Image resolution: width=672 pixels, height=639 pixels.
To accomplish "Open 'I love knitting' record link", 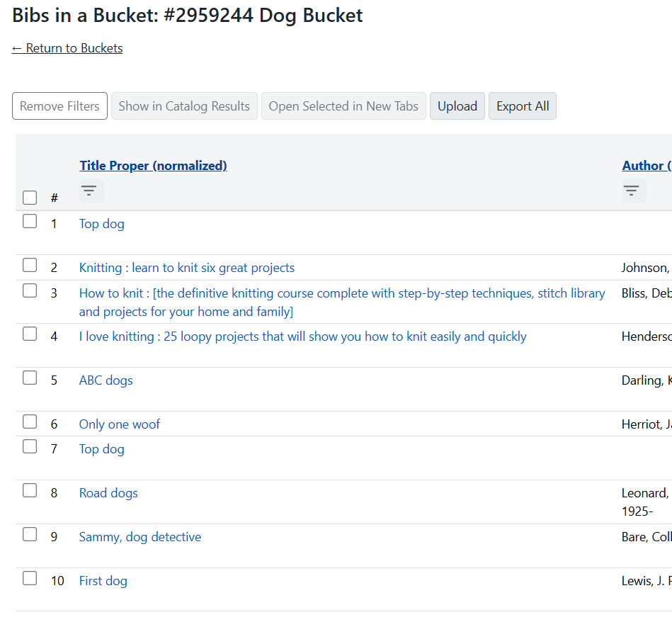I will pos(302,336).
